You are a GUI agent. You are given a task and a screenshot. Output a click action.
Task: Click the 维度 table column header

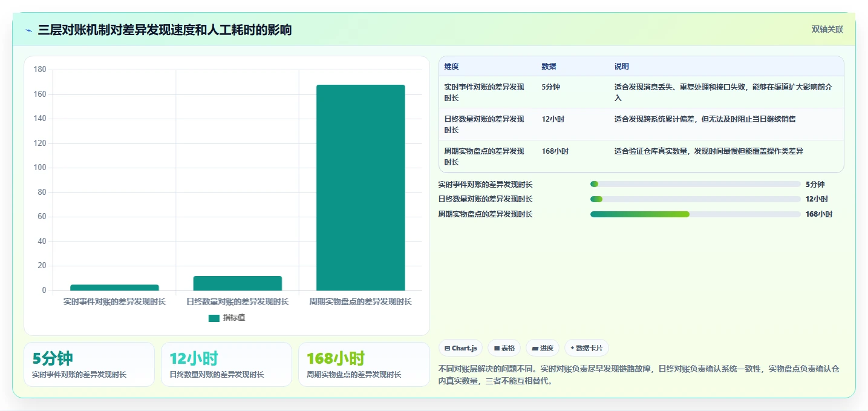(451, 67)
